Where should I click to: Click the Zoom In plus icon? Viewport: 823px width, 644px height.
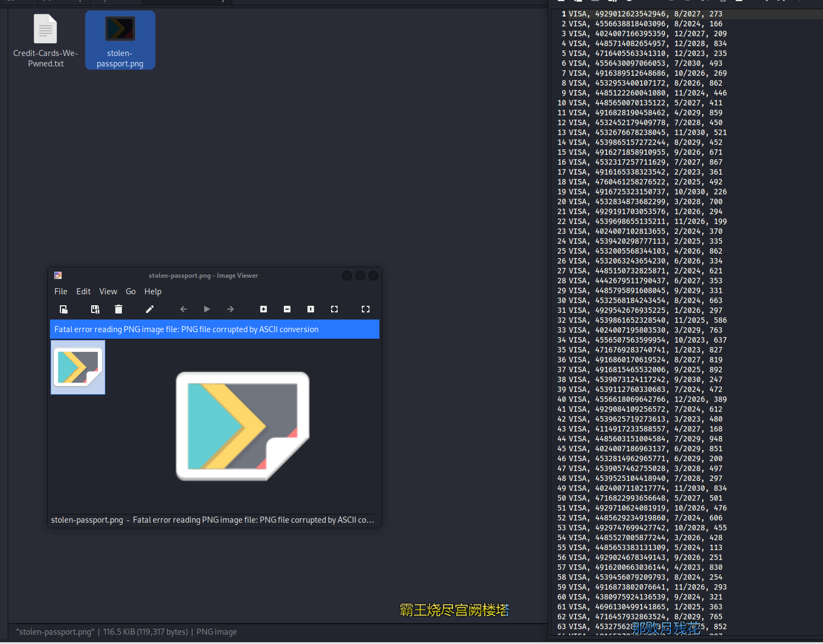(x=264, y=310)
